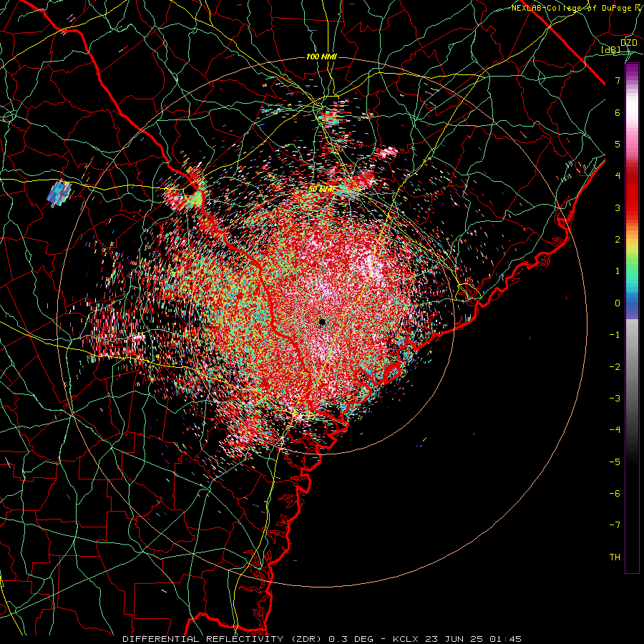Click the 100 NMI range ring label
Viewport: 644px width, 644px height.
point(321,57)
